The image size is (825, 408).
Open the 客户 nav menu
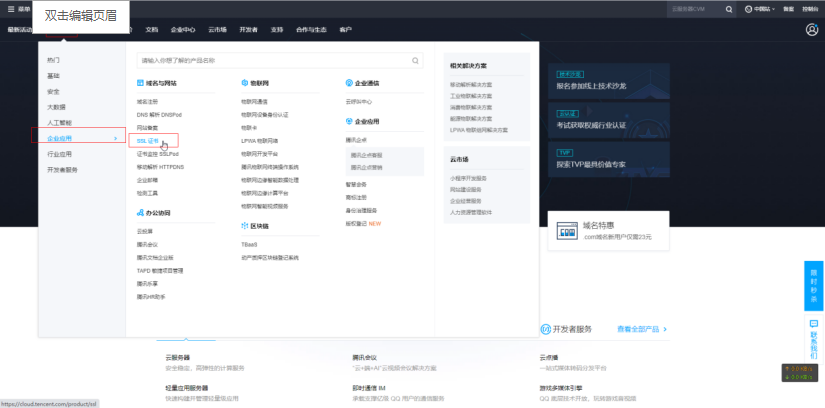[345, 29]
